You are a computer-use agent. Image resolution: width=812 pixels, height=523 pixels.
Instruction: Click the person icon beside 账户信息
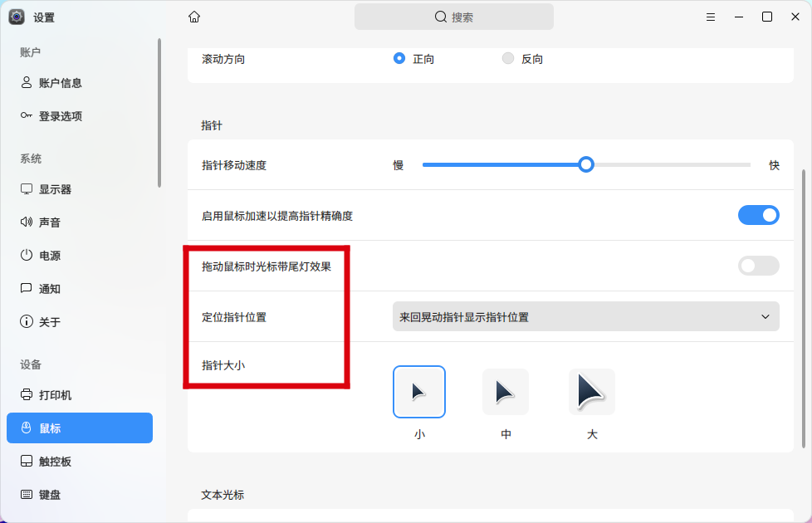pyautogui.click(x=27, y=83)
